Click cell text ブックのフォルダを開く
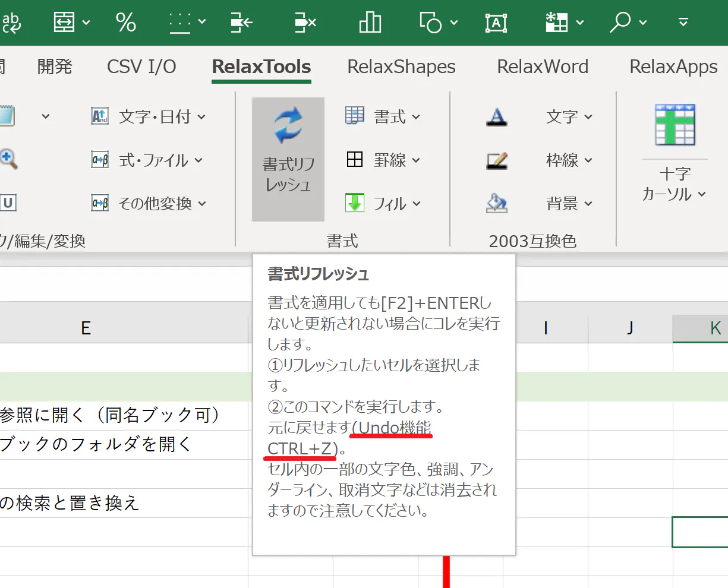Screen dimensions: 728x588 click(96, 444)
